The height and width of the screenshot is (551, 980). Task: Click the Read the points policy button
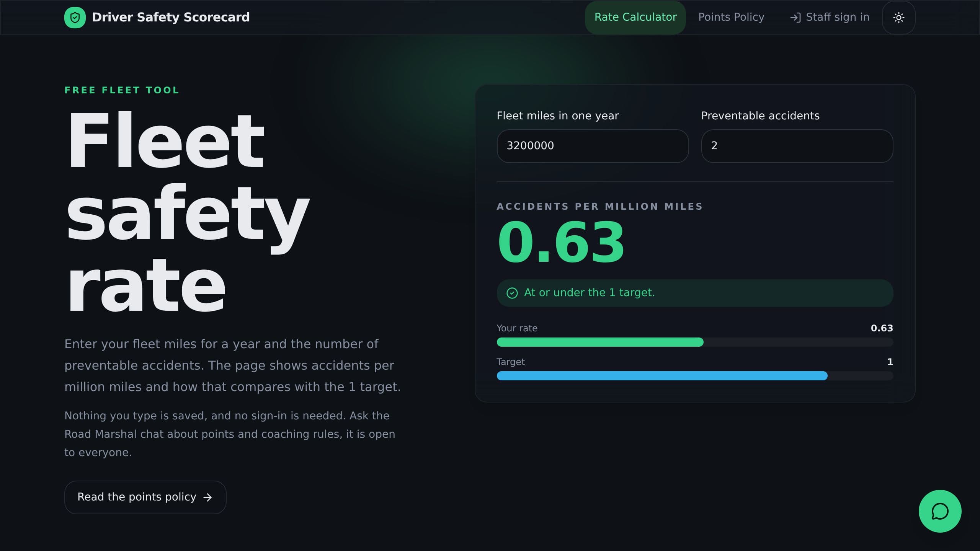[145, 497]
